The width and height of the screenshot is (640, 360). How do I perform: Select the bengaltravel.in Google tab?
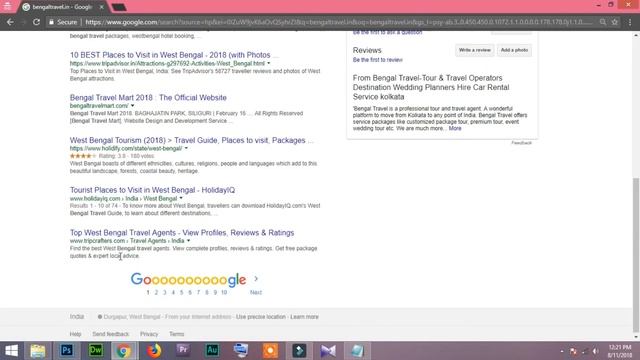[62, 7]
